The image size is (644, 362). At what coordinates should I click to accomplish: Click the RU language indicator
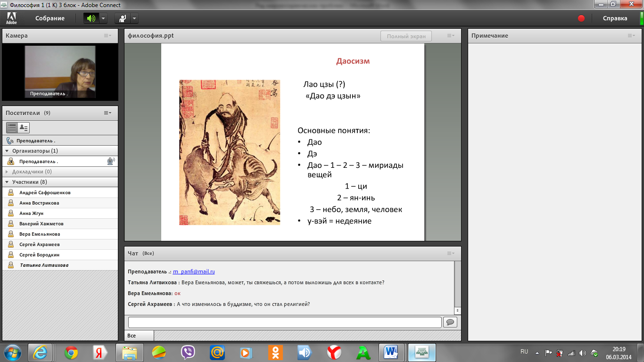click(x=524, y=352)
